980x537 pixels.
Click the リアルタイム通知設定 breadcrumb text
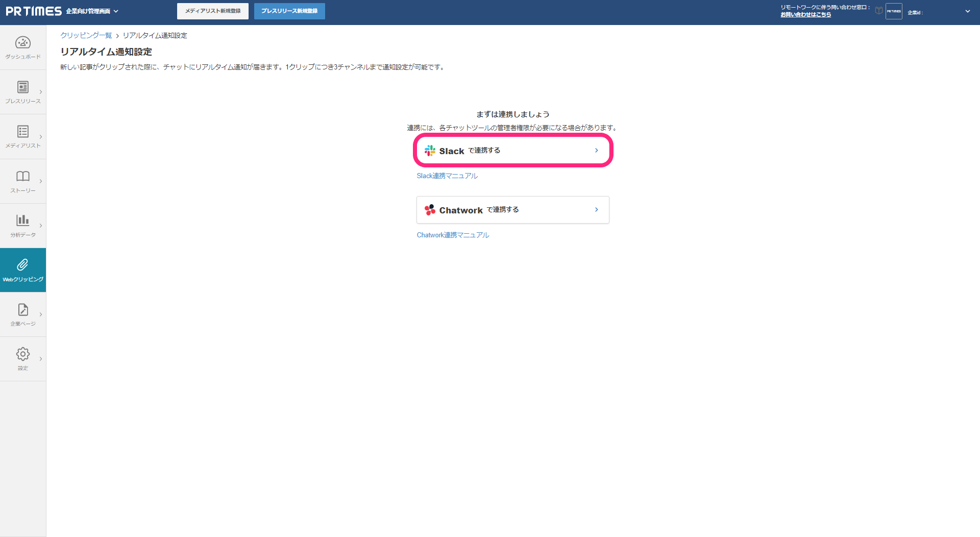coord(155,36)
